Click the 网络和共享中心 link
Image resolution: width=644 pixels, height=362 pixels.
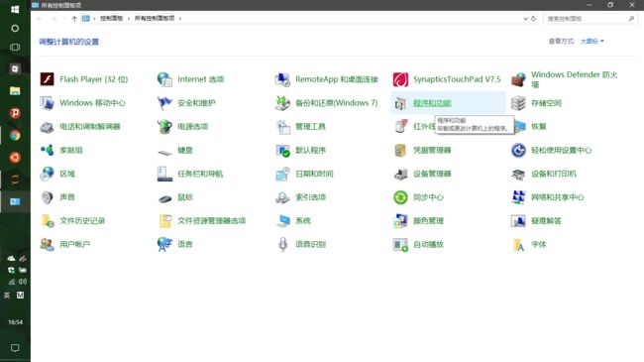pyautogui.click(x=558, y=197)
